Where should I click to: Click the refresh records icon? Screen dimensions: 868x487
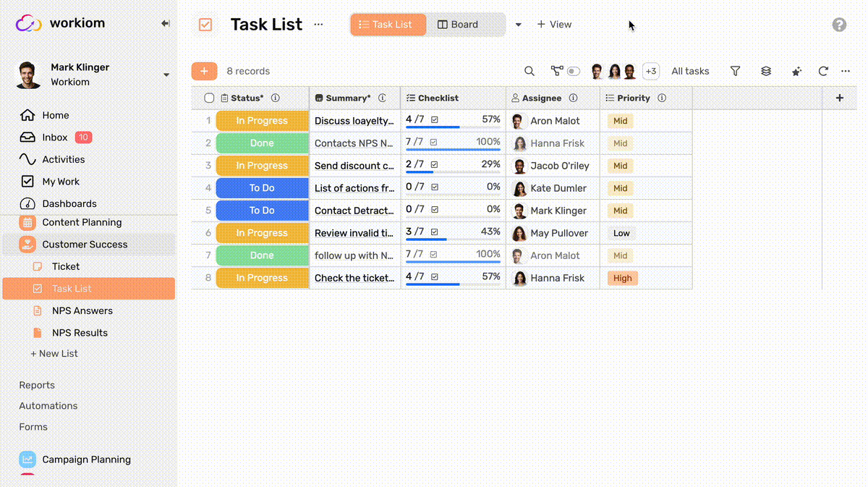[x=823, y=71]
